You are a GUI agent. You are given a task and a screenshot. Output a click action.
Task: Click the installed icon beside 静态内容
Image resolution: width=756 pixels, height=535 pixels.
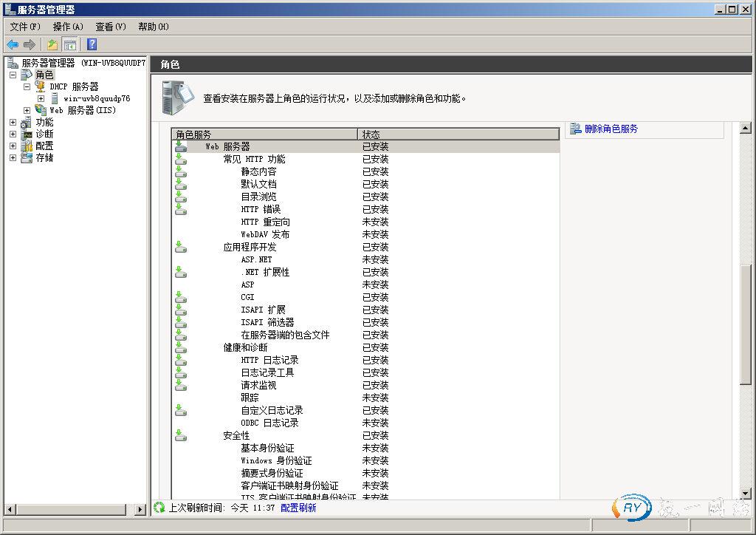coord(180,171)
